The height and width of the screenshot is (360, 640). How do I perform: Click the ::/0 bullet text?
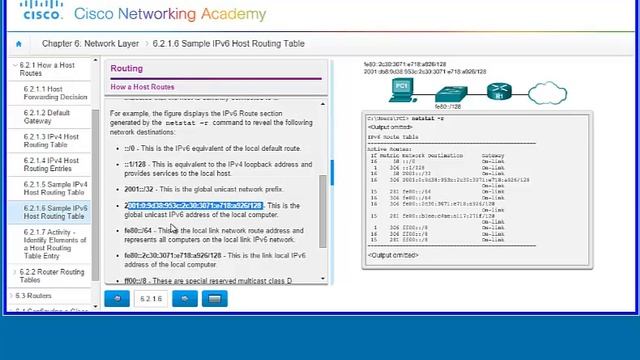pyautogui.click(x=213, y=149)
